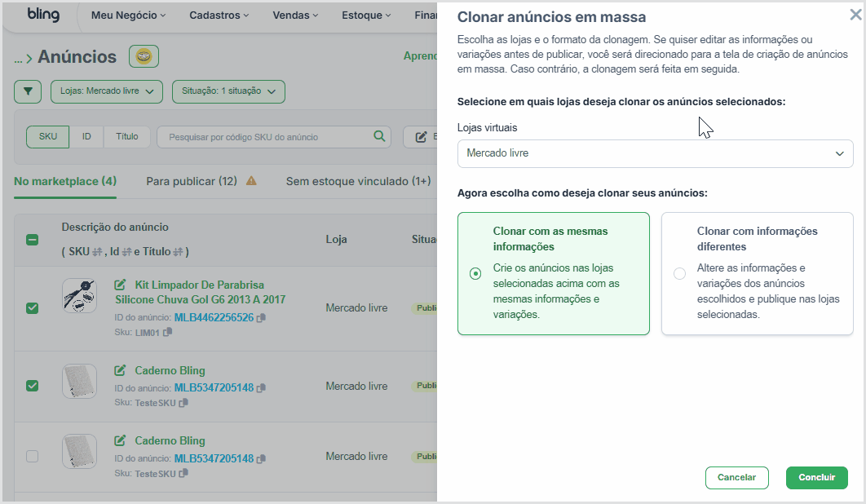Uncheck the second-row Caderno Bling checkbox
This screenshot has height=504, width=866.
coord(32,386)
